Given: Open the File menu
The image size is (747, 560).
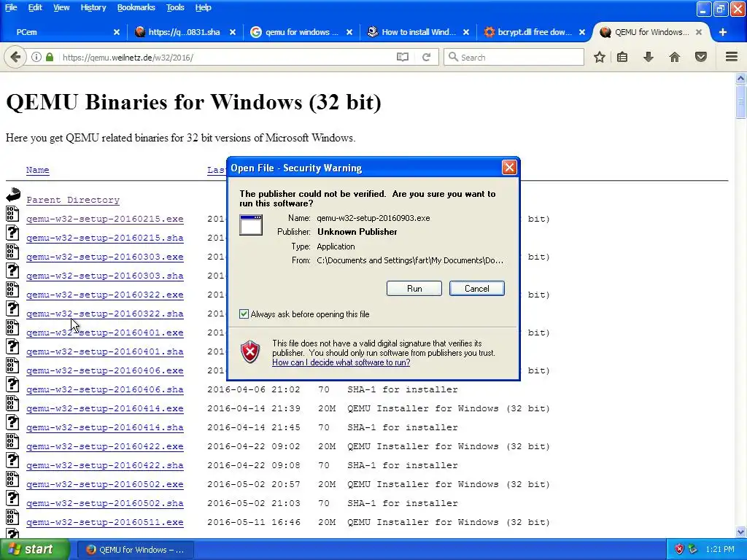Looking at the screenshot, I should coord(11,7).
